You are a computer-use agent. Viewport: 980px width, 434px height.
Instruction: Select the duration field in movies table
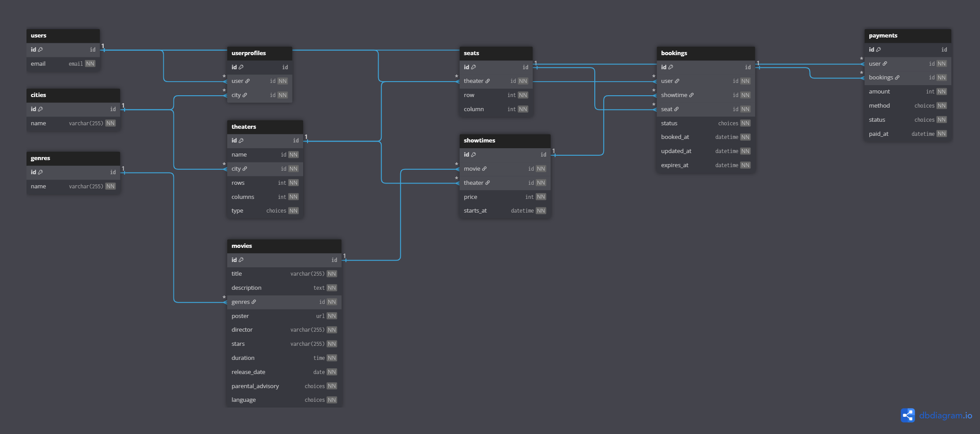(x=284, y=358)
